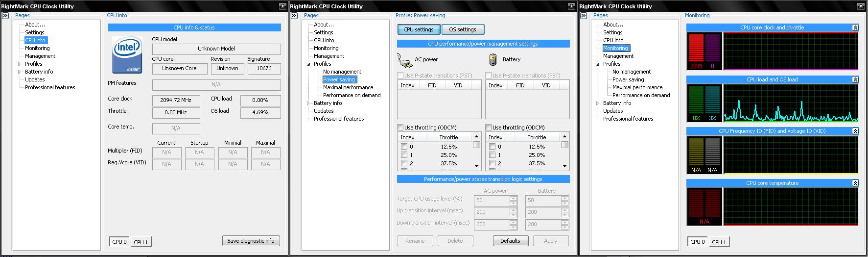
Task: Collapse the CPU core temperature graph
Action: click(x=855, y=183)
